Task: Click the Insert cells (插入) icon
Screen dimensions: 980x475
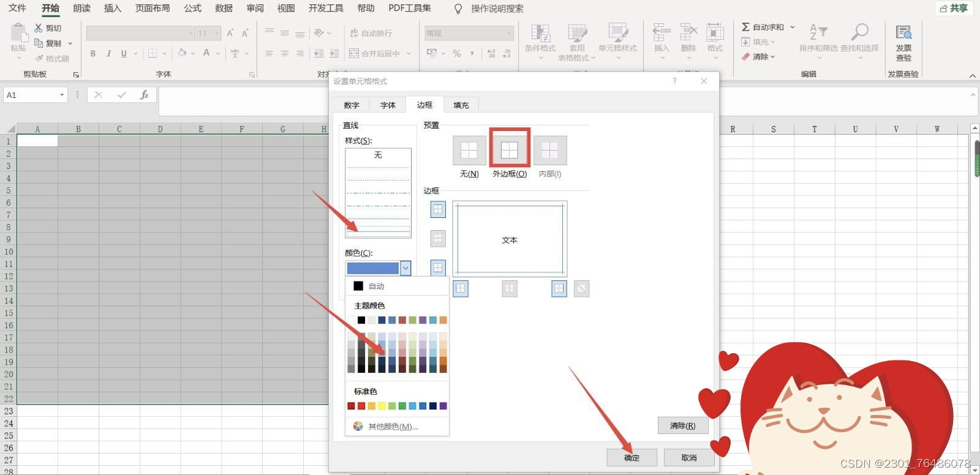Action: coord(661,33)
